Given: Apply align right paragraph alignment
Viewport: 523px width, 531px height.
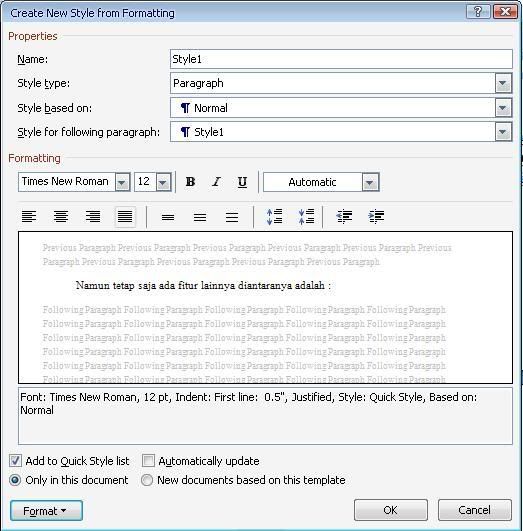Looking at the screenshot, I should (x=93, y=216).
